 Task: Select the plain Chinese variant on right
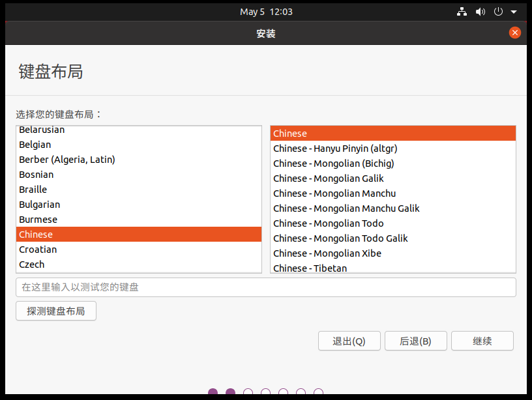pyautogui.click(x=393, y=133)
